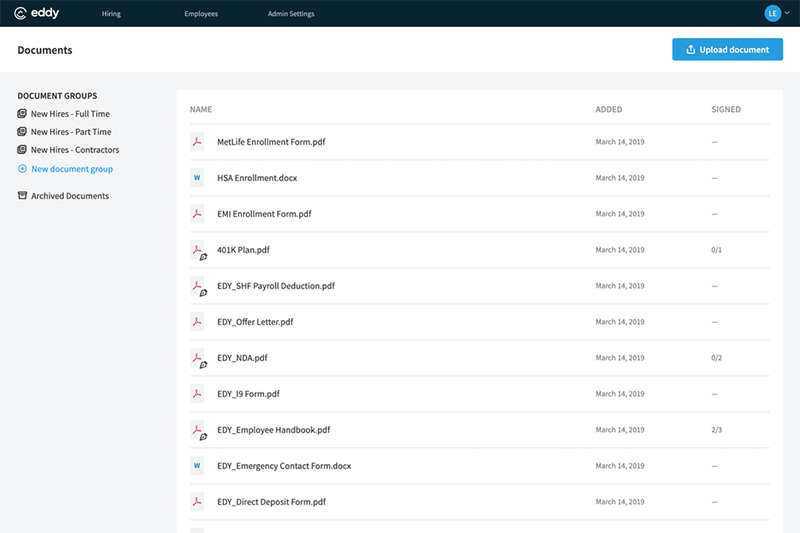This screenshot has width=800, height=533.
Task: Click the Word icon for Emergency Contact Form
Action: pos(197,466)
